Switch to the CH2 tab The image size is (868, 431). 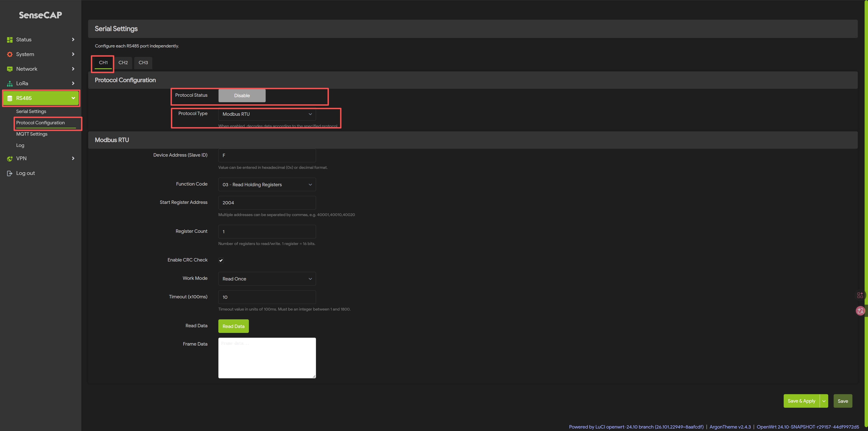point(123,63)
